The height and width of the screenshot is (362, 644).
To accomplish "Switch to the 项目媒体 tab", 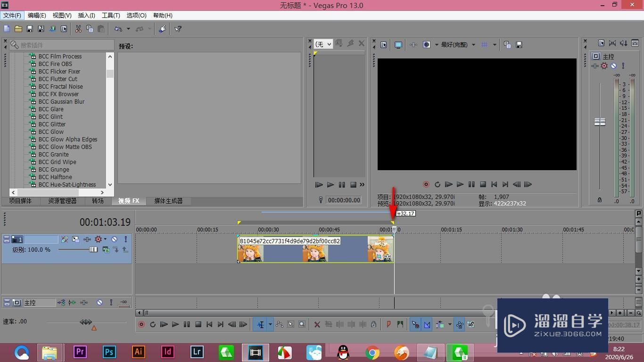I will point(20,201).
